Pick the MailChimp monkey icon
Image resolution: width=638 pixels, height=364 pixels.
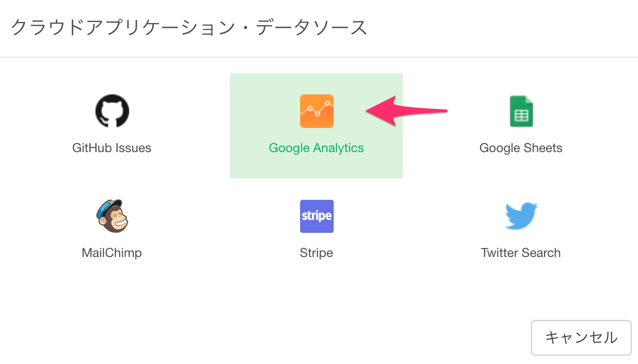(112, 216)
